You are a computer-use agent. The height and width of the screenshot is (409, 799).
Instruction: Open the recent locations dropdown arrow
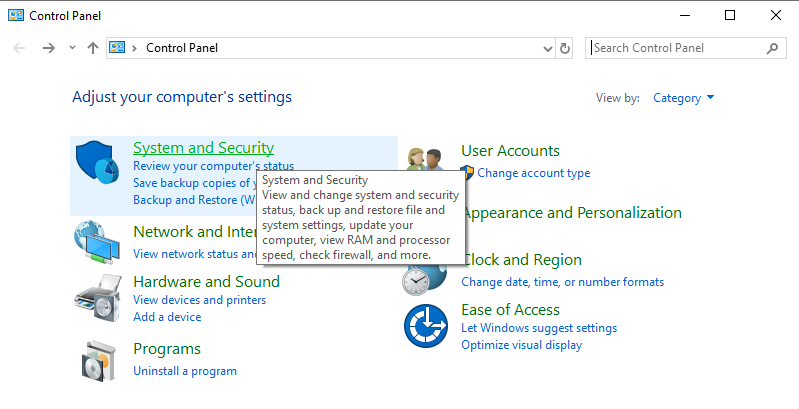click(72, 48)
